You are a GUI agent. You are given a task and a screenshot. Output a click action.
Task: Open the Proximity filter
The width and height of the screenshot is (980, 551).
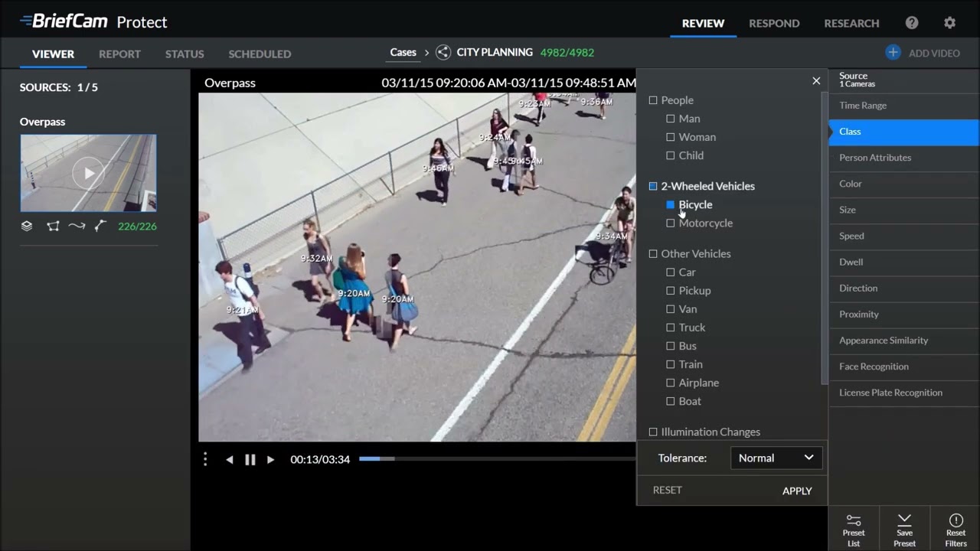pyautogui.click(x=903, y=314)
